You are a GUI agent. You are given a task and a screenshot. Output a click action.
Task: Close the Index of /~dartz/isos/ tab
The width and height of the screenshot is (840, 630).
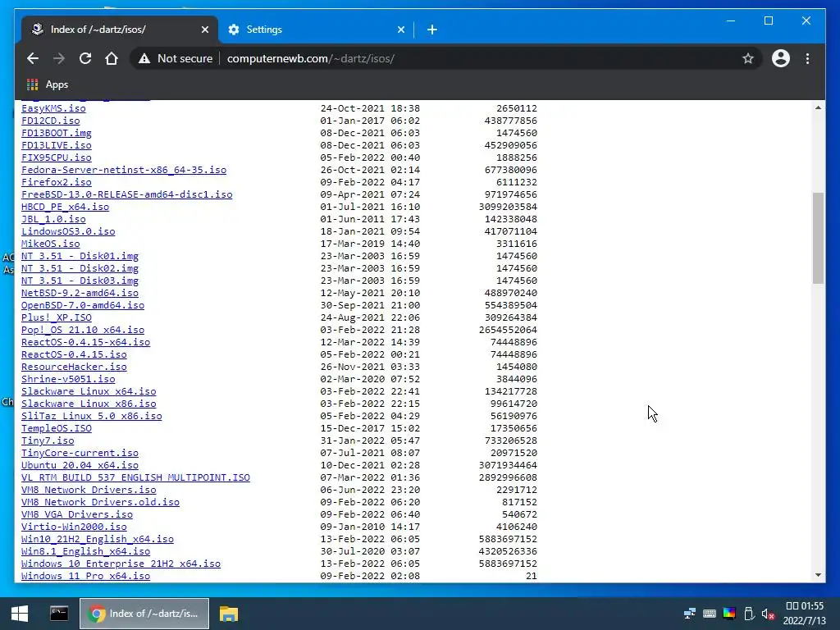(204, 30)
